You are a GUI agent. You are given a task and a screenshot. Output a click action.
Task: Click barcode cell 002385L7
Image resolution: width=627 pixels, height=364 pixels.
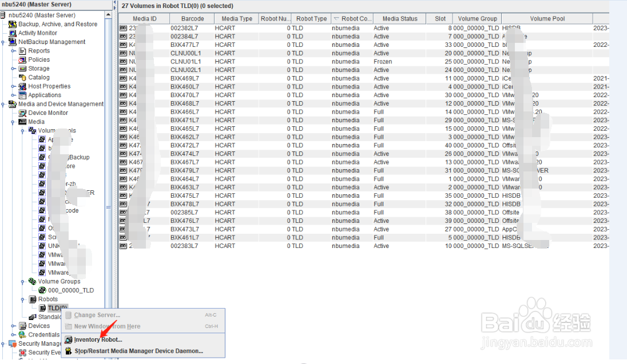(x=184, y=213)
